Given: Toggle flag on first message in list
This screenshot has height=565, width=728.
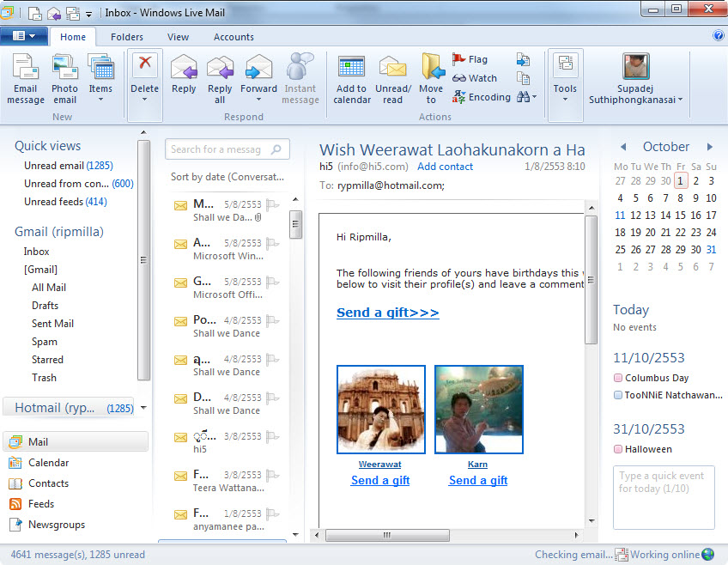Looking at the screenshot, I should point(272,204).
